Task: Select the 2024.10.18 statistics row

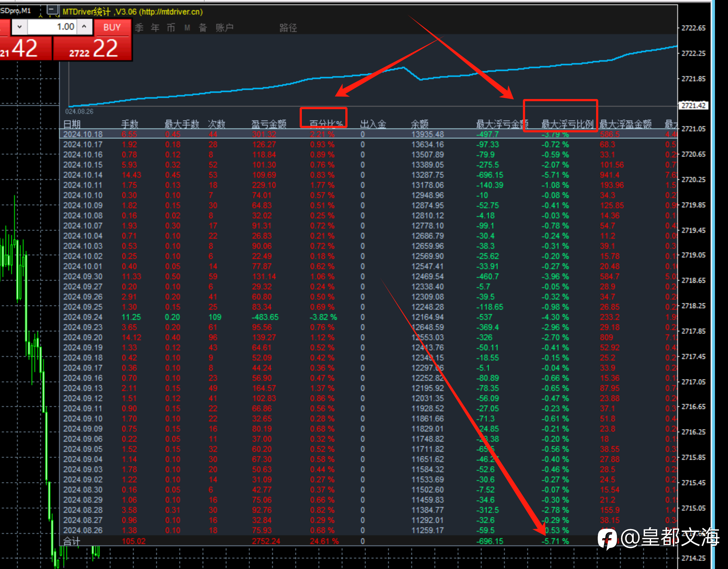Action: [369, 134]
